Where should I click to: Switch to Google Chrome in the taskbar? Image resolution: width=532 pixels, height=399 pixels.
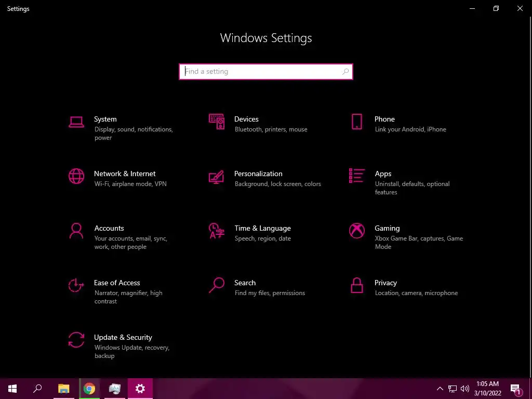click(x=89, y=389)
